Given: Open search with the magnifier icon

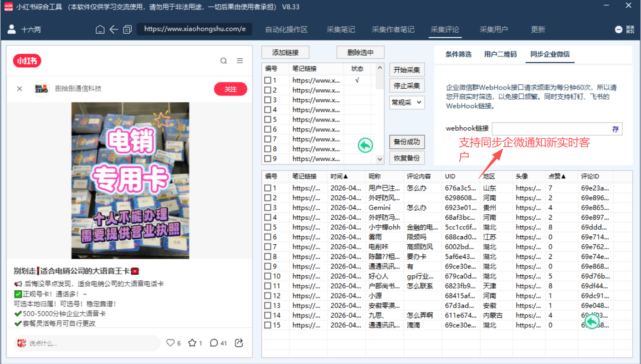Looking at the screenshot, I should click(x=224, y=61).
